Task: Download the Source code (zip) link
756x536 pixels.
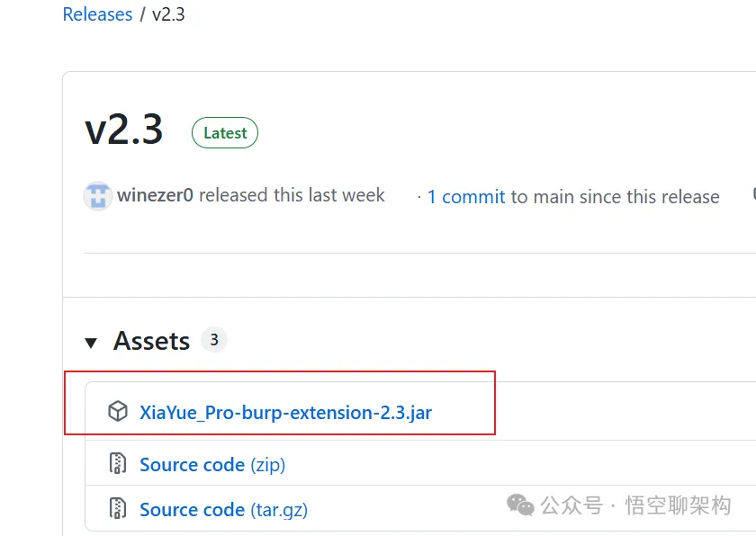Action: tap(212, 465)
